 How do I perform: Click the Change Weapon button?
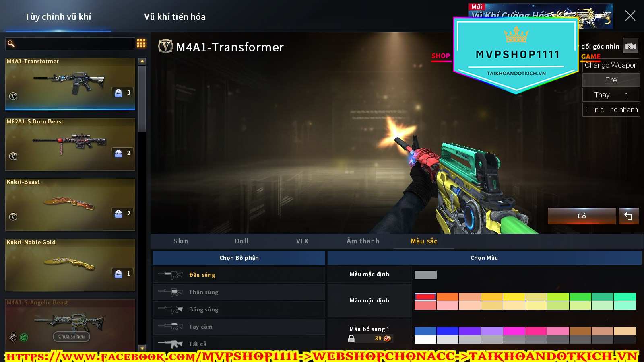(x=611, y=65)
